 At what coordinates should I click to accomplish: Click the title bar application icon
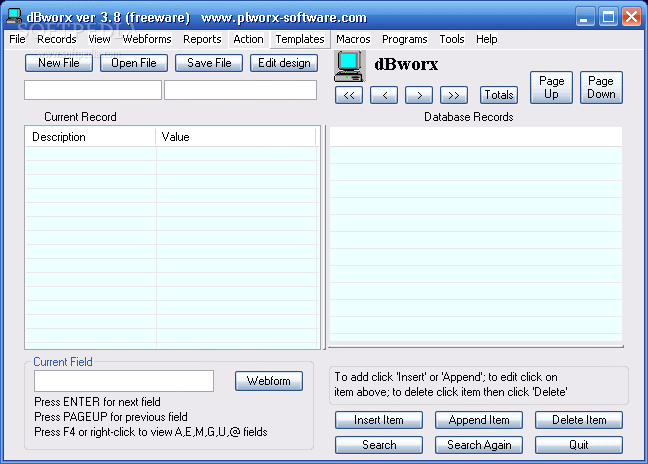pyautogui.click(x=14, y=17)
